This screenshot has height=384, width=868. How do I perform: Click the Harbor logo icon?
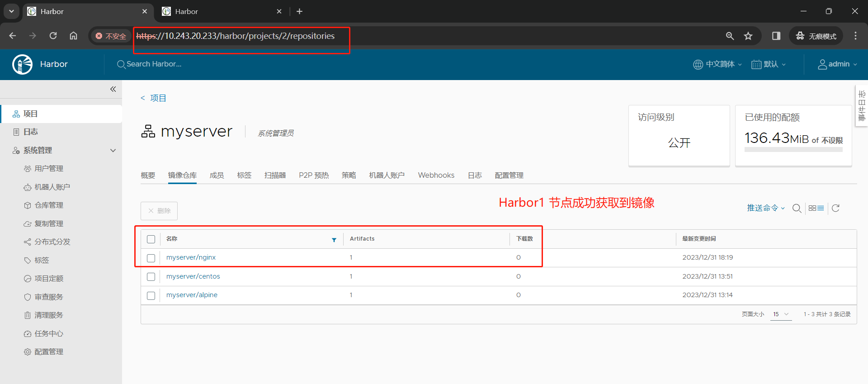pyautogui.click(x=22, y=64)
